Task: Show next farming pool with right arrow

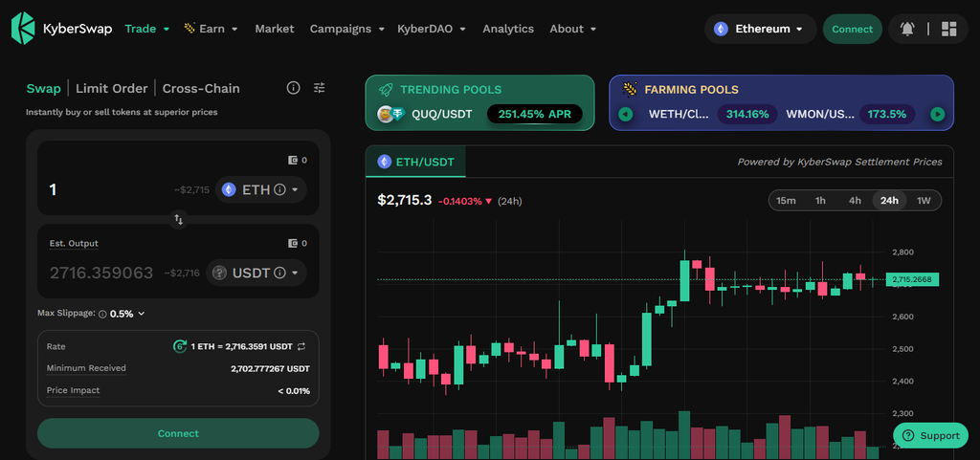Action: [937, 114]
